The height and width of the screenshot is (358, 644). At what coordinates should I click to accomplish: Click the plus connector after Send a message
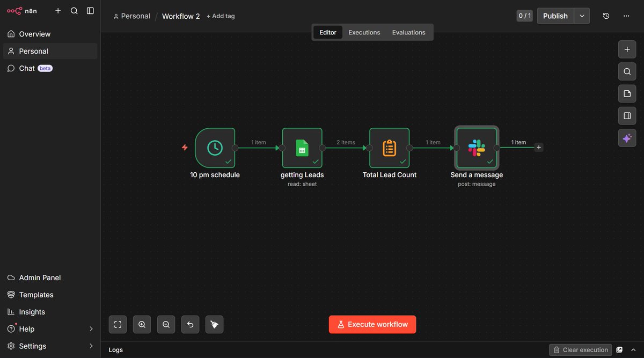tap(539, 148)
